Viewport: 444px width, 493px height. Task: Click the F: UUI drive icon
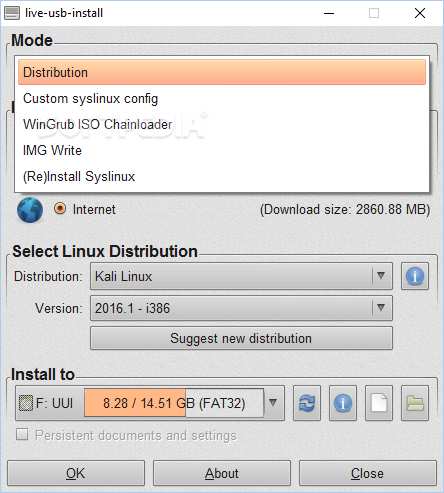coord(26,403)
